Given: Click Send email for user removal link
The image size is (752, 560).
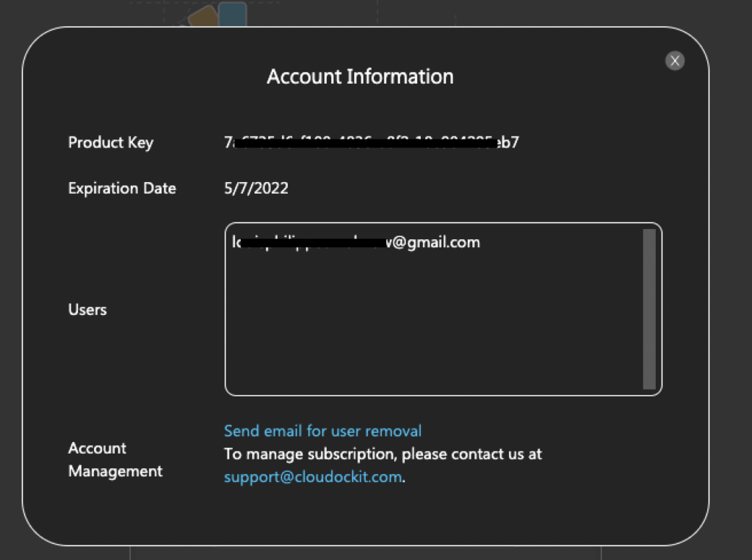Looking at the screenshot, I should (323, 431).
